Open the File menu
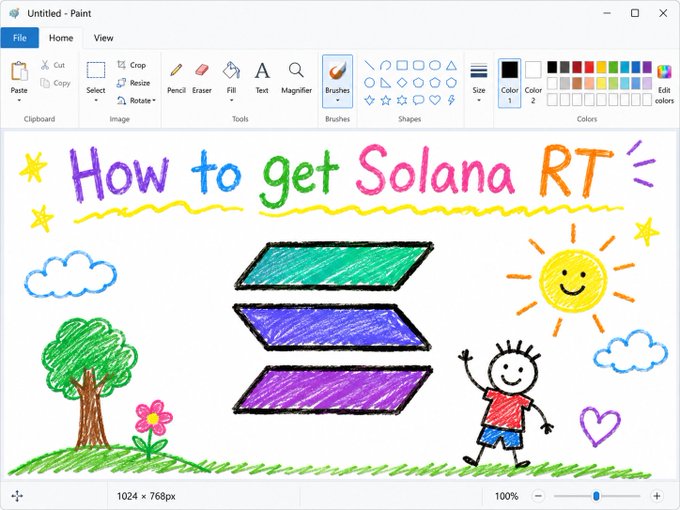This screenshot has width=680, height=510. click(20, 38)
